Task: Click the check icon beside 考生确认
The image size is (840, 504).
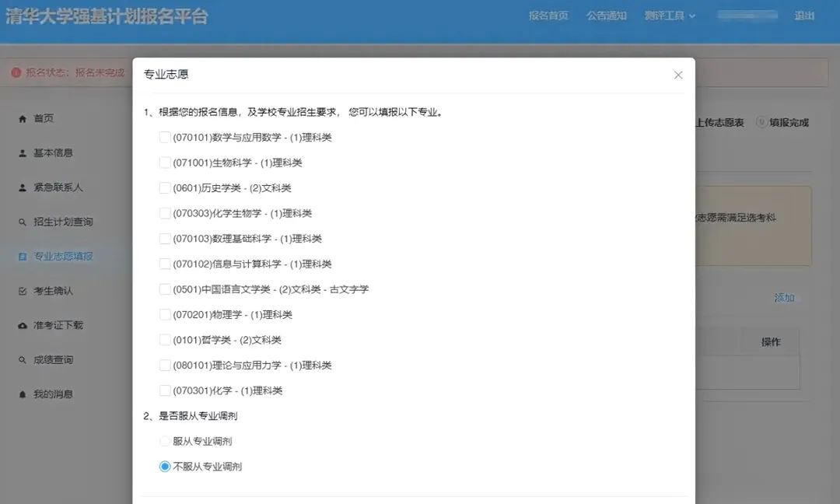Action: (23, 291)
